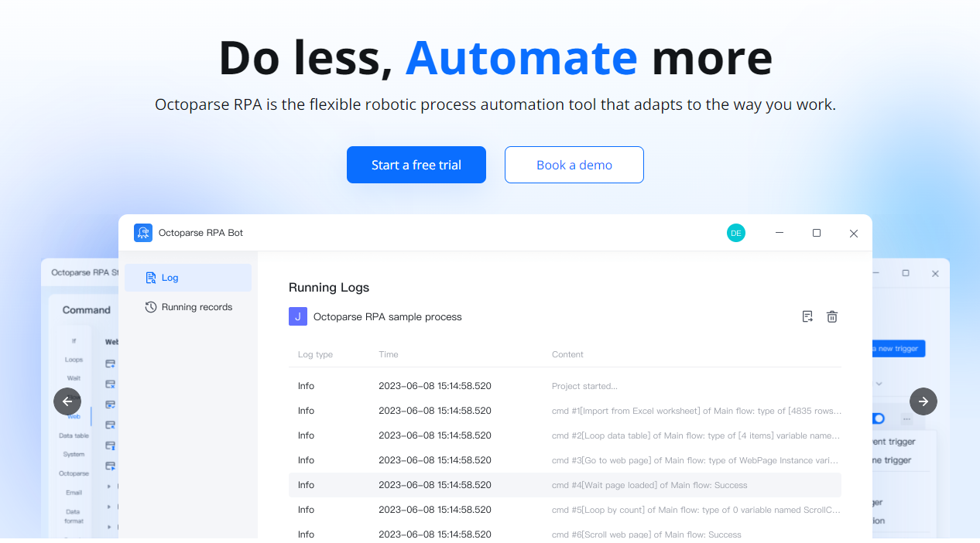This screenshot has width=980, height=543.
Task: Select the Email command category
Action: [x=74, y=492]
